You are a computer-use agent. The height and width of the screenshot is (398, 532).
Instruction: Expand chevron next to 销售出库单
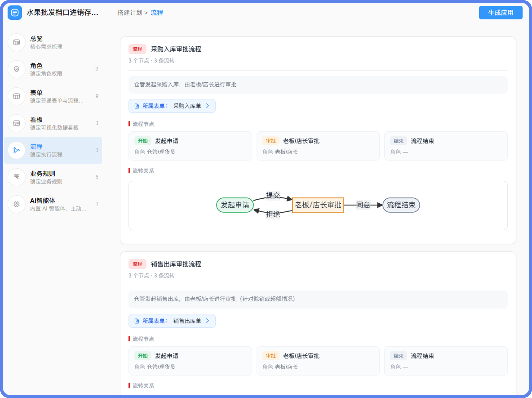pyautogui.click(x=208, y=321)
